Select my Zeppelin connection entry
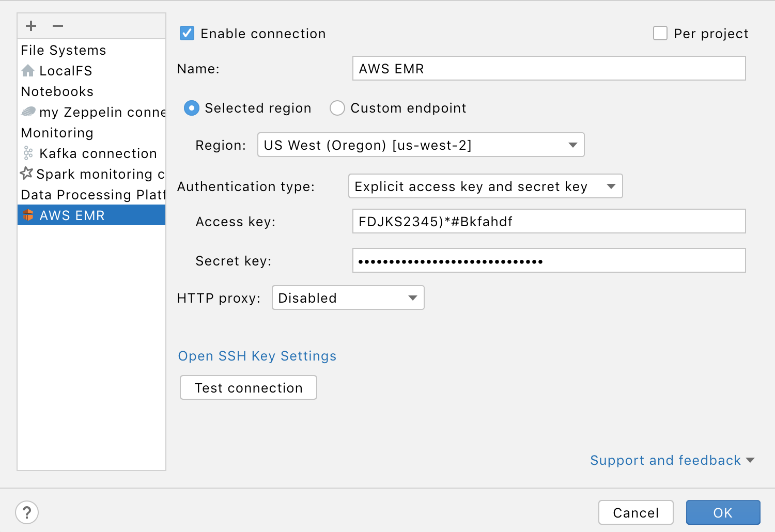 (91, 112)
